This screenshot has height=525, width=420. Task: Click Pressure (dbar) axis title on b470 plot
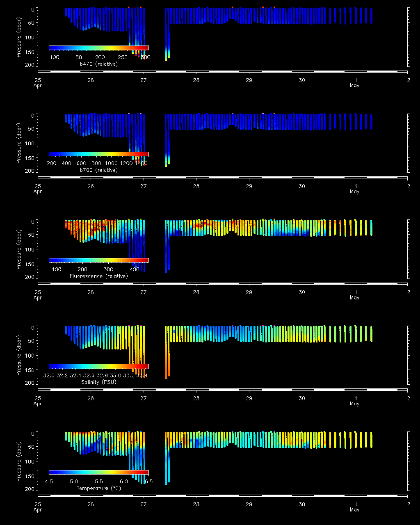(x=19, y=37)
